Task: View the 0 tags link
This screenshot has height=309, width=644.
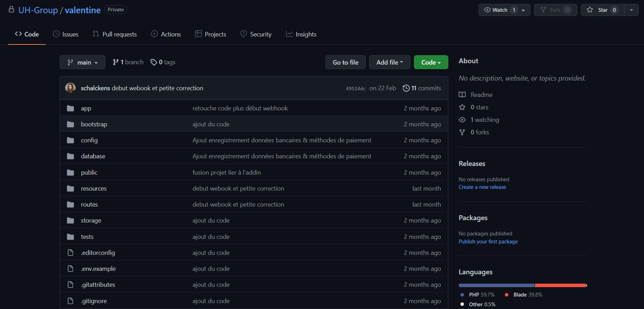Action: coord(163,62)
